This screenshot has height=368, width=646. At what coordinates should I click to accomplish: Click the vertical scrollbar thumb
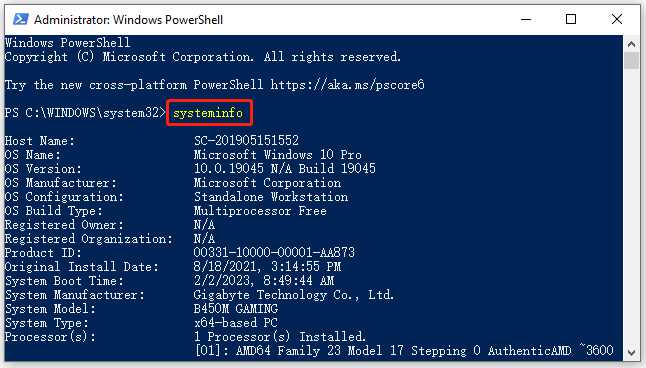(x=631, y=61)
